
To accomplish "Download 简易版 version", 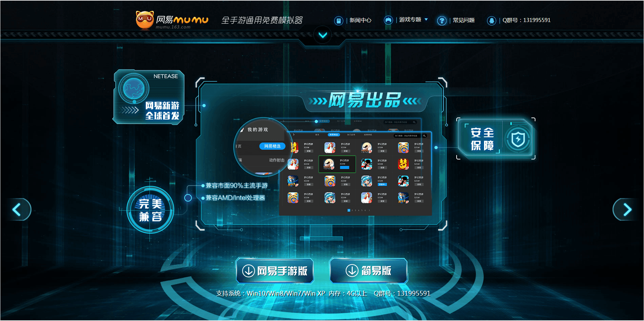I will pos(368,271).
